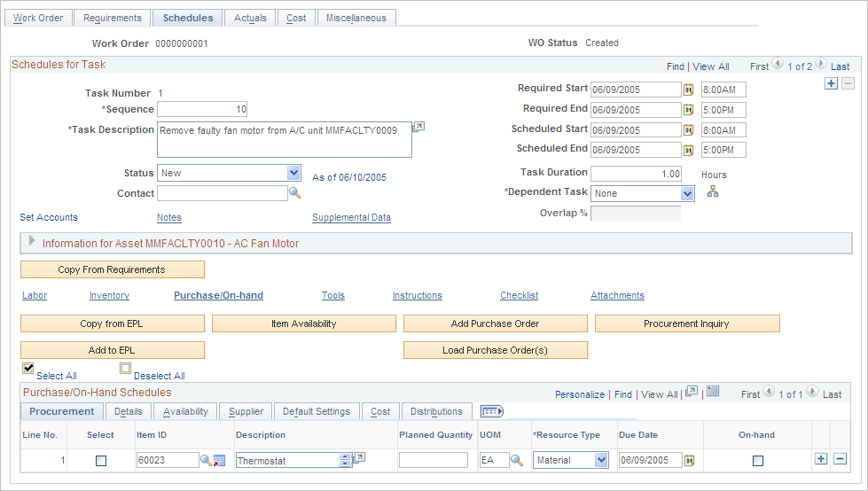This screenshot has width=868, height=491.
Task: Go to previous row in Purchase/On-Hand grid
Action: click(x=769, y=392)
